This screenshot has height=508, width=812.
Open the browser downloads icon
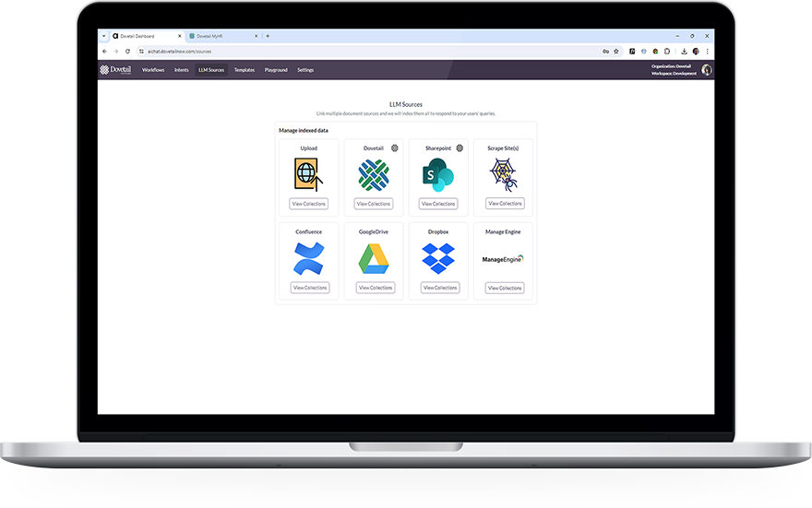[x=684, y=52]
